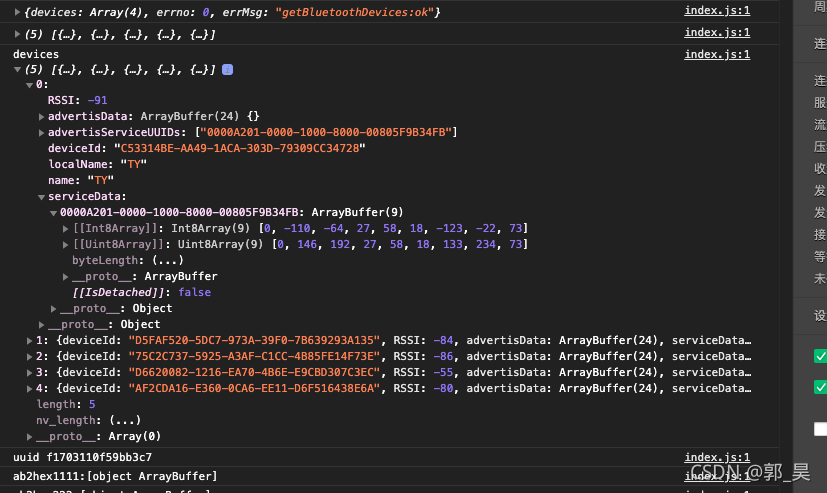This screenshot has width=827, height=493.
Task: Invoke the byteLength (...) getter
Action: (168, 260)
